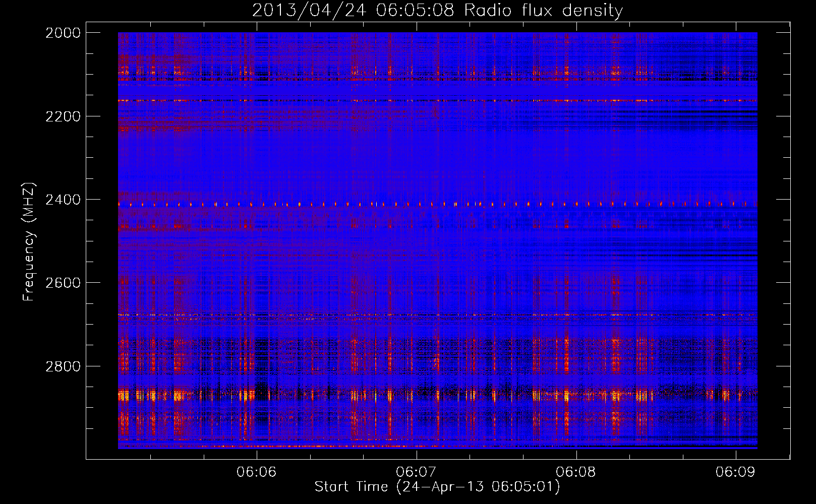Click the 06:08 time axis label
This screenshot has width=816, height=504.
pyautogui.click(x=575, y=472)
